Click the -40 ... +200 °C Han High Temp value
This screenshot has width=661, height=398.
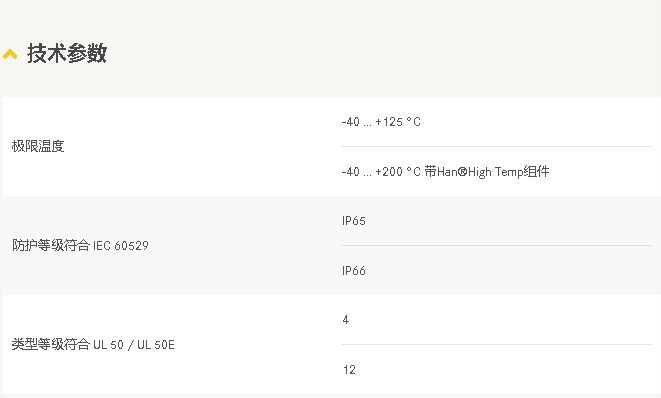point(445,172)
